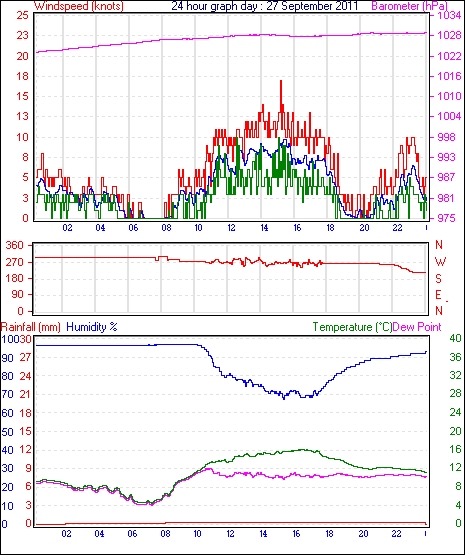465x556 pixels.
Task: Click the 40 value on temperature axis
Action: (x=455, y=339)
